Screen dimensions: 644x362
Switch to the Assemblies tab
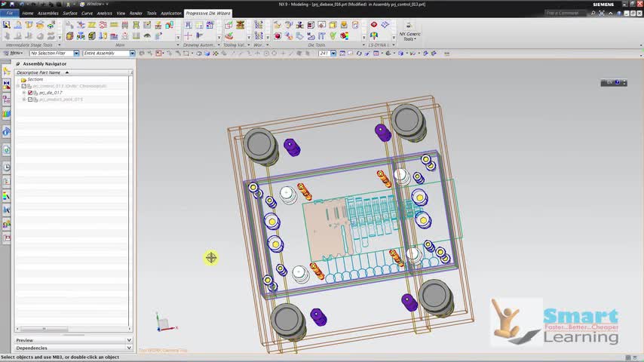click(48, 13)
